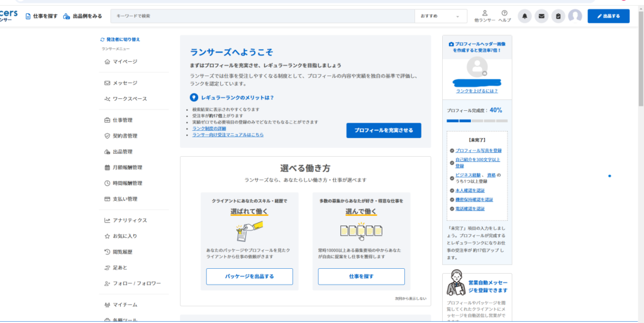The image size is (644, 323).
Task: Click the clock icon beside 時間報酬管理
Action: tap(107, 183)
